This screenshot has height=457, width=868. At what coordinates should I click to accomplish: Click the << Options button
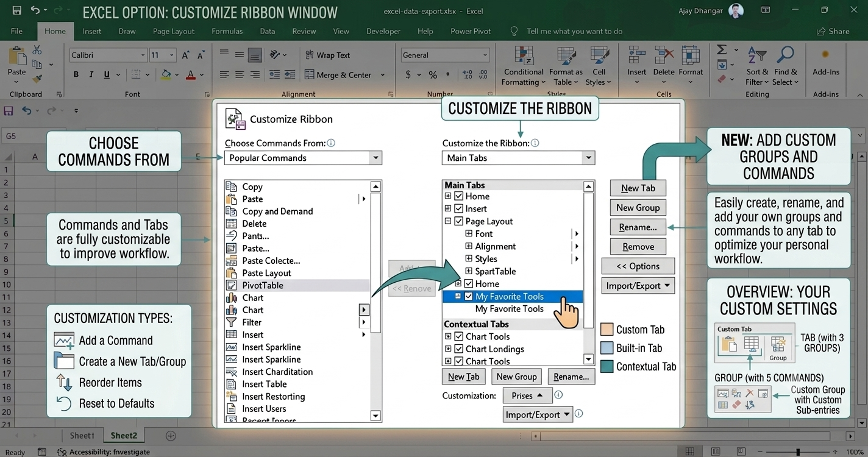(638, 266)
